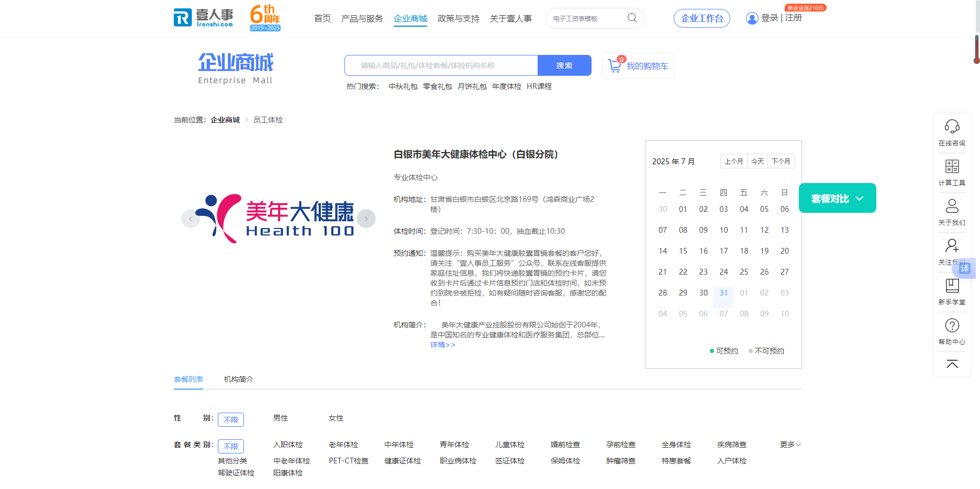Click hot search 中秋礼包
Screen dimensions: 980x489
(x=403, y=86)
